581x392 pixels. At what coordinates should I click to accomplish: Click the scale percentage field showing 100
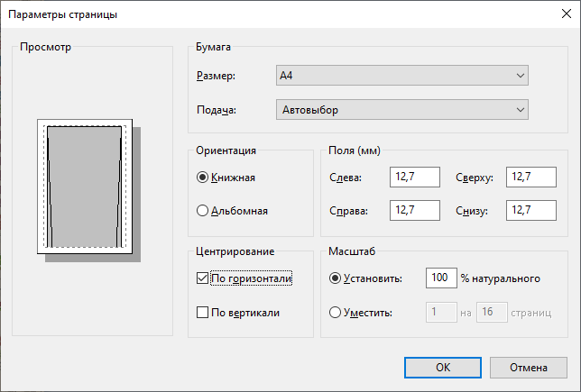tap(441, 278)
